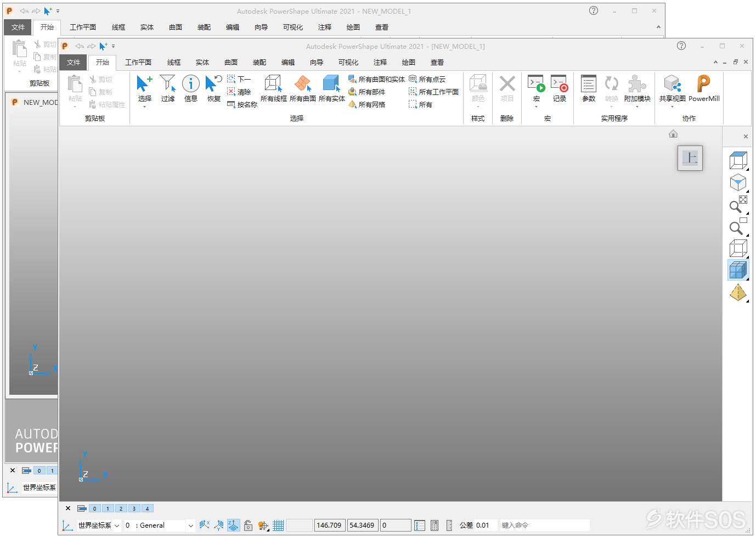Expand the 选择 tool dropdown arrow
The width and height of the screenshot is (756, 537).
144,107
